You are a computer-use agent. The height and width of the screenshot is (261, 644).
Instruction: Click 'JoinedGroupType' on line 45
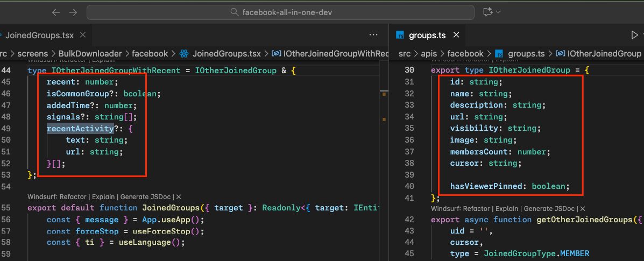520,253
